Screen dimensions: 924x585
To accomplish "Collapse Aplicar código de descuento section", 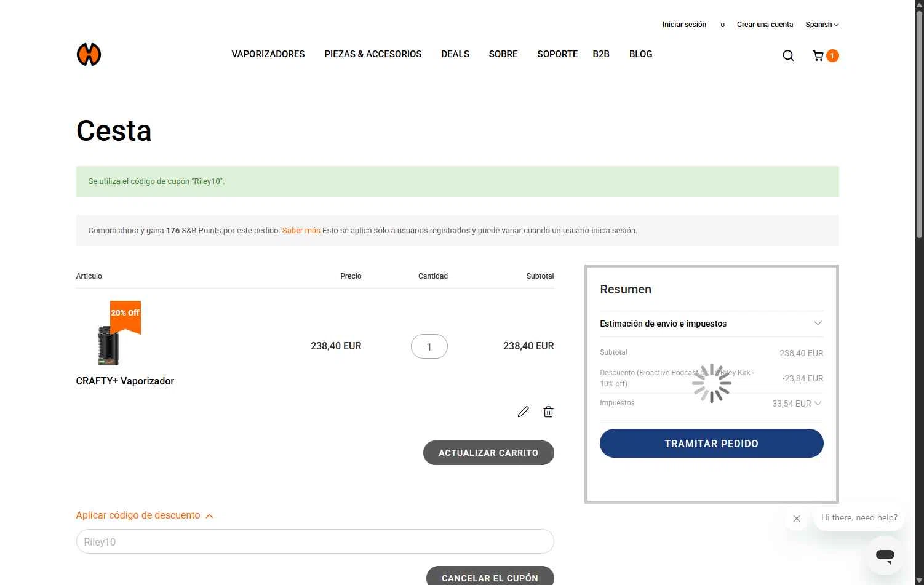I will (x=145, y=515).
